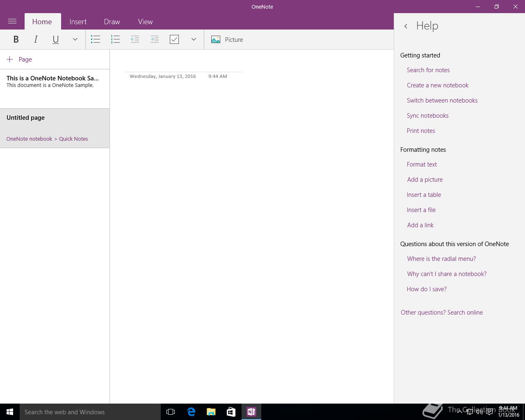Click the Search the web and Windows box

[x=90, y=412]
